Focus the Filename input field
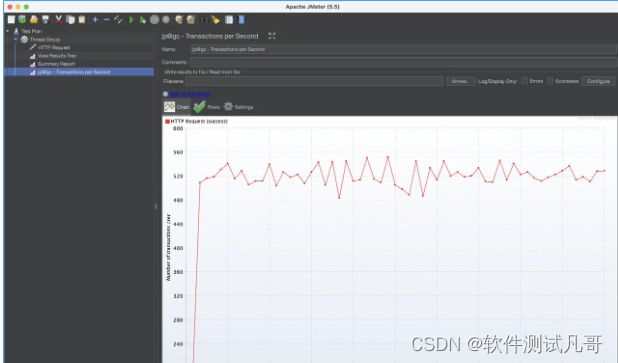618x363 pixels. click(x=314, y=81)
